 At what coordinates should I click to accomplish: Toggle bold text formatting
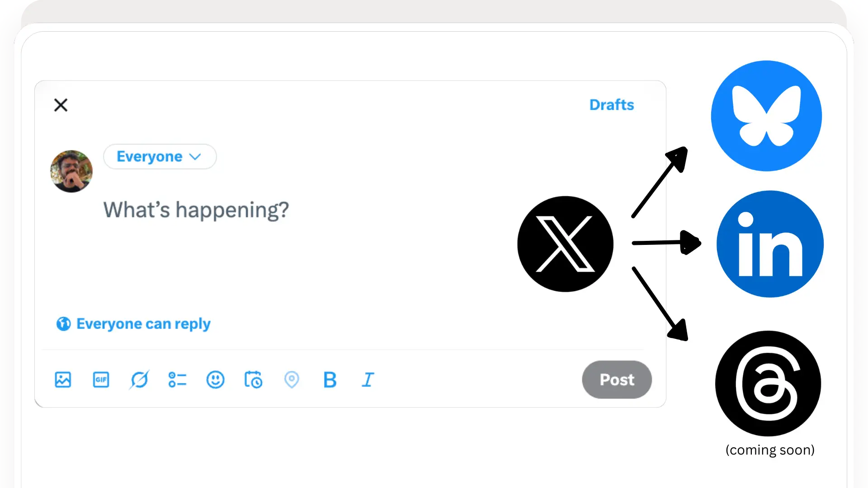tap(330, 380)
